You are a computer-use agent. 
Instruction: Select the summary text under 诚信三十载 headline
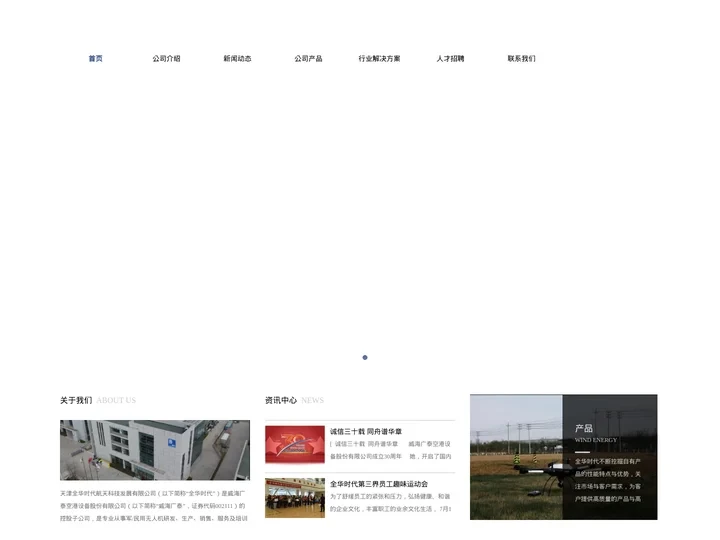point(390,450)
